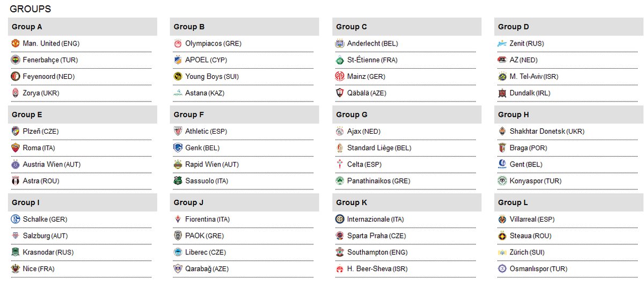Click the Shakhtar Donetsk crest icon
Screen dimensions: 644x285
(x=502, y=131)
